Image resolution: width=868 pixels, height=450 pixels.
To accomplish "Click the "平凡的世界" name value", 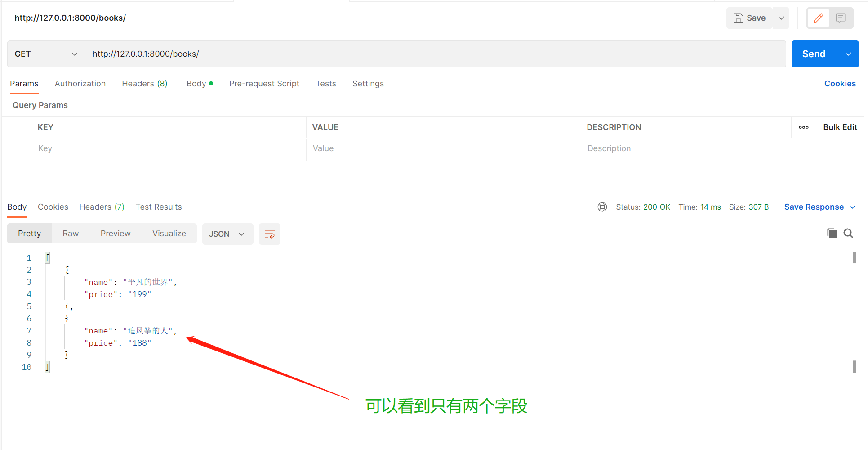I will point(148,282).
